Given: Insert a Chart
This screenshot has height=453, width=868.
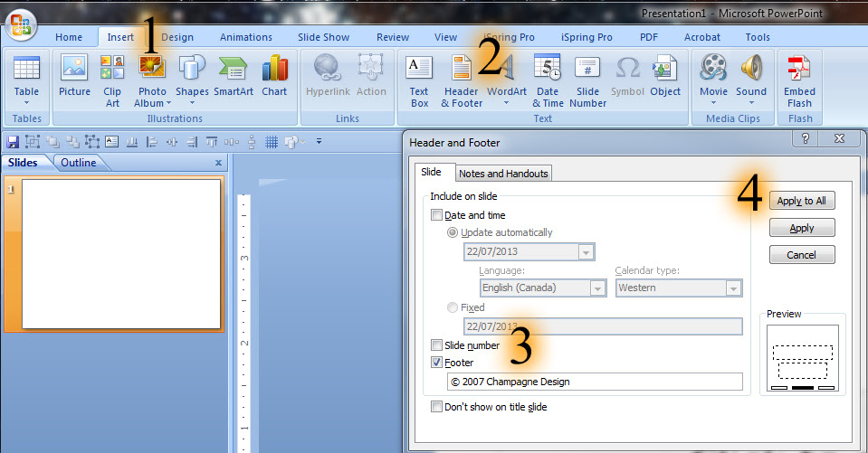Looking at the screenshot, I should click(x=274, y=76).
